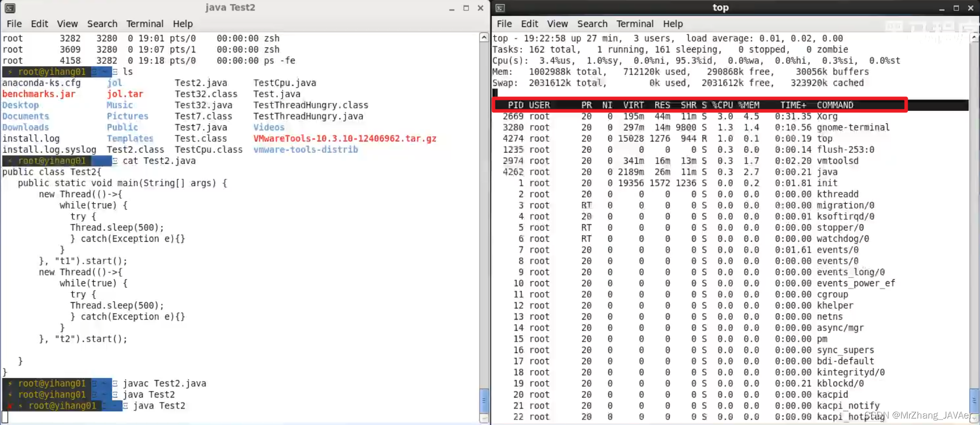Screen dimensions: 980x425
Task: Open Help menu in top window
Action: (673, 23)
